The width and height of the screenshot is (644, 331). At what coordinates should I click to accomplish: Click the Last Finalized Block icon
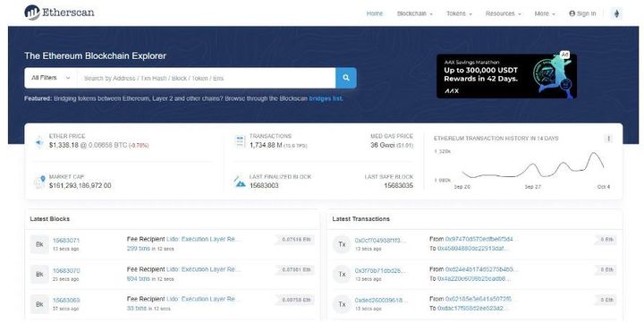(240, 182)
